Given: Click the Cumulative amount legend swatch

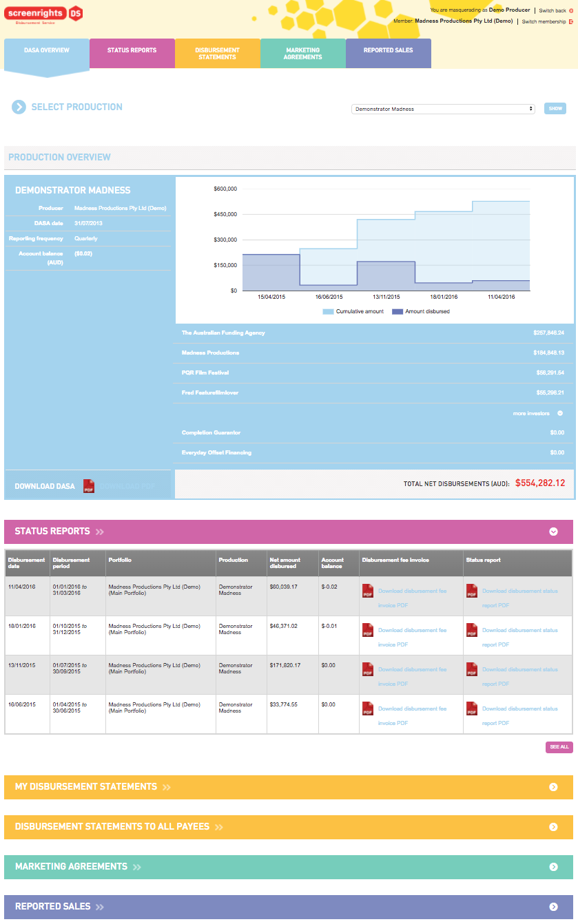Looking at the screenshot, I should click(x=328, y=312).
